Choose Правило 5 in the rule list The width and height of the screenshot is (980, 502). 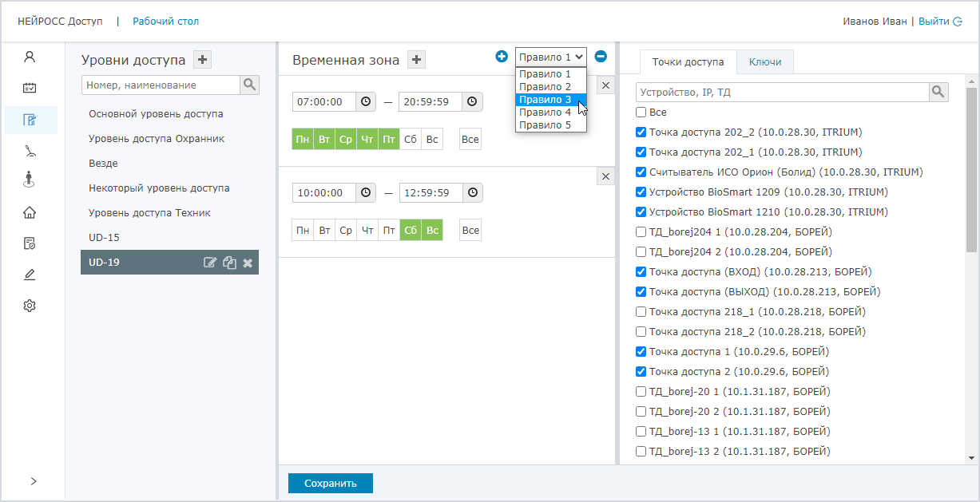tap(546, 125)
